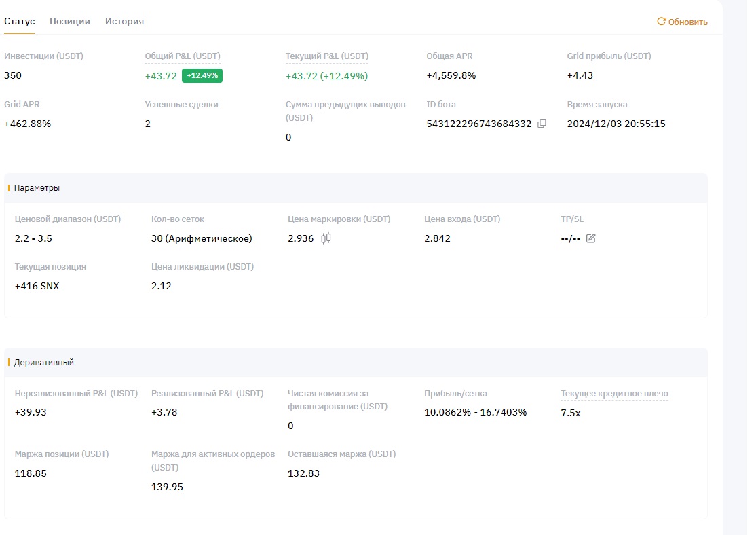Open the candlestick chart icon near mark price
756x535 pixels.
click(x=326, y=238)
